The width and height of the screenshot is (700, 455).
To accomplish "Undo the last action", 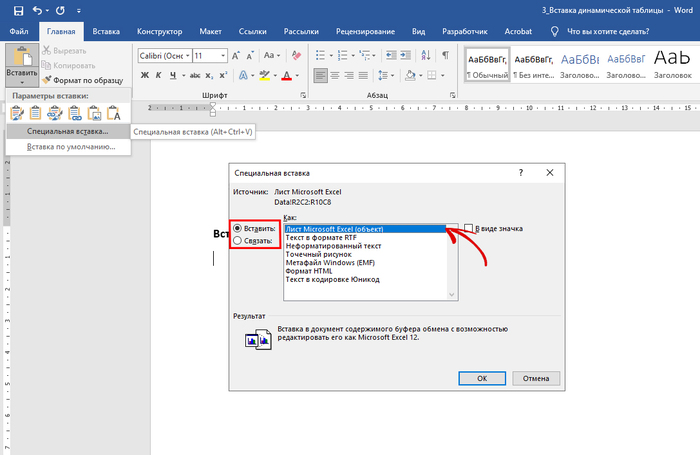I will tap(38, 10).
